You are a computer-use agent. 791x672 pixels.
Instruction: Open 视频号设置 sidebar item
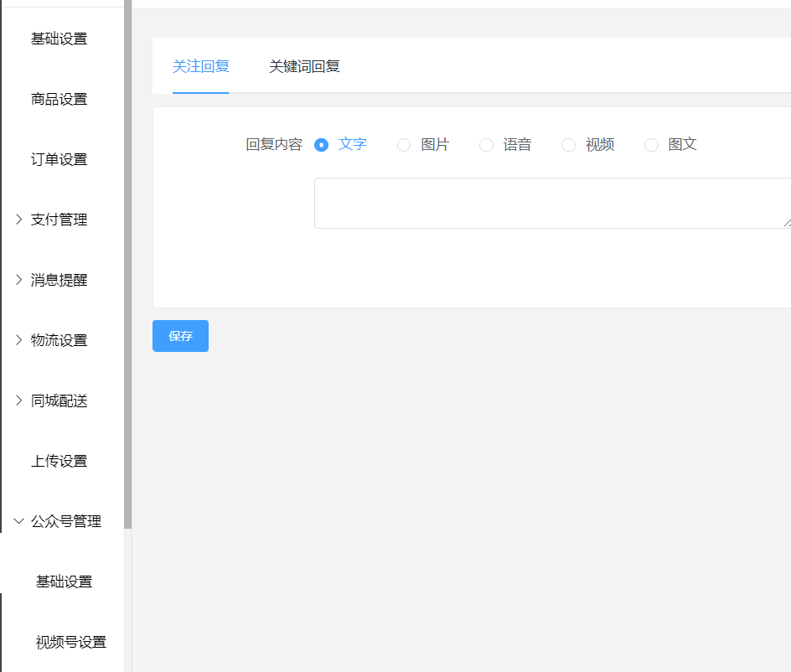tap(71, 642)
